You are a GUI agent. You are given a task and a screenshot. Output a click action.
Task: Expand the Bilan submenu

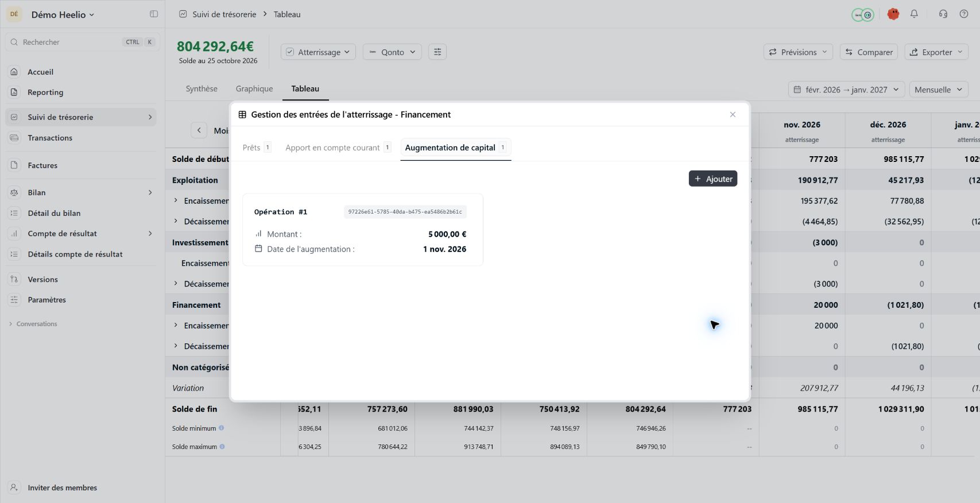[150, 192]
